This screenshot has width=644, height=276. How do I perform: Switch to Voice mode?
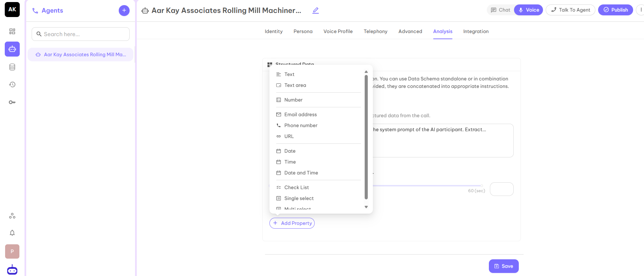529,10
